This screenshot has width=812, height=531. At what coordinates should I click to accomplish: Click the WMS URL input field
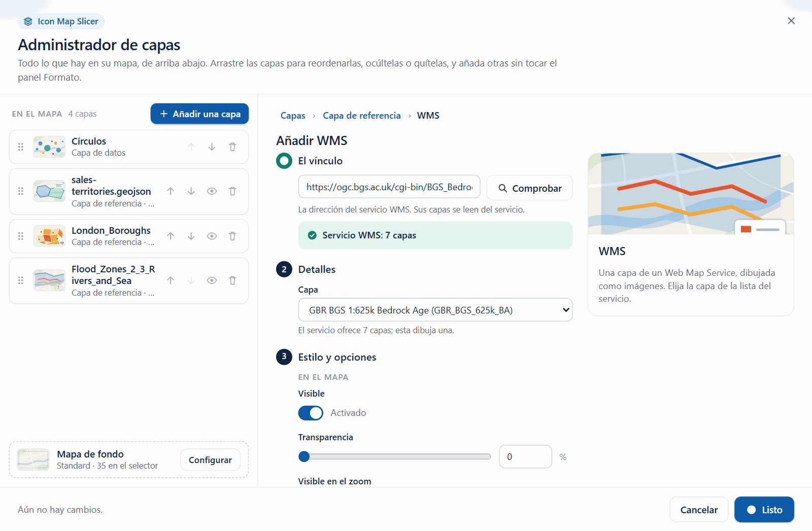389,187
